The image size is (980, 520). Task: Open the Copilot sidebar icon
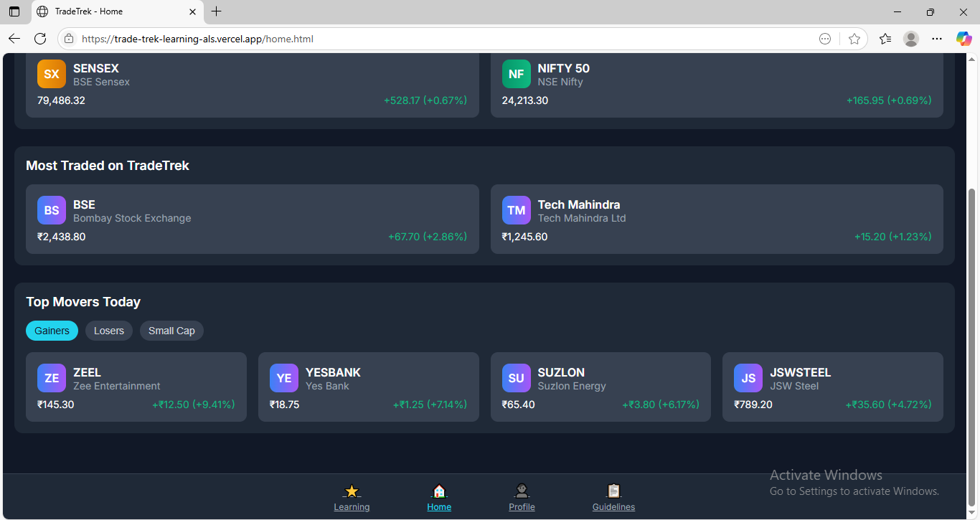(x=963, y=39)
